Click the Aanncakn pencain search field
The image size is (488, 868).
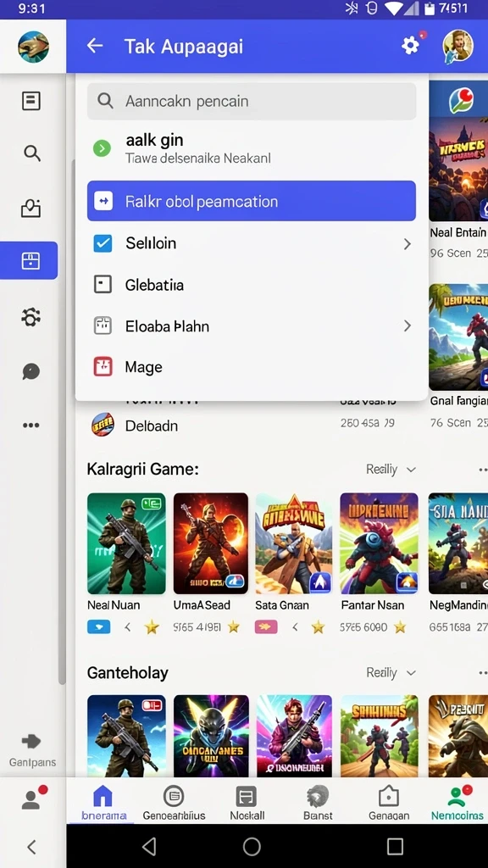[251, 102]
